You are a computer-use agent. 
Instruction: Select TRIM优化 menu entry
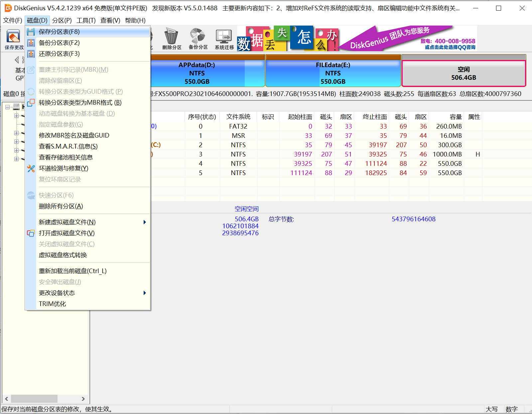point(88,304)
